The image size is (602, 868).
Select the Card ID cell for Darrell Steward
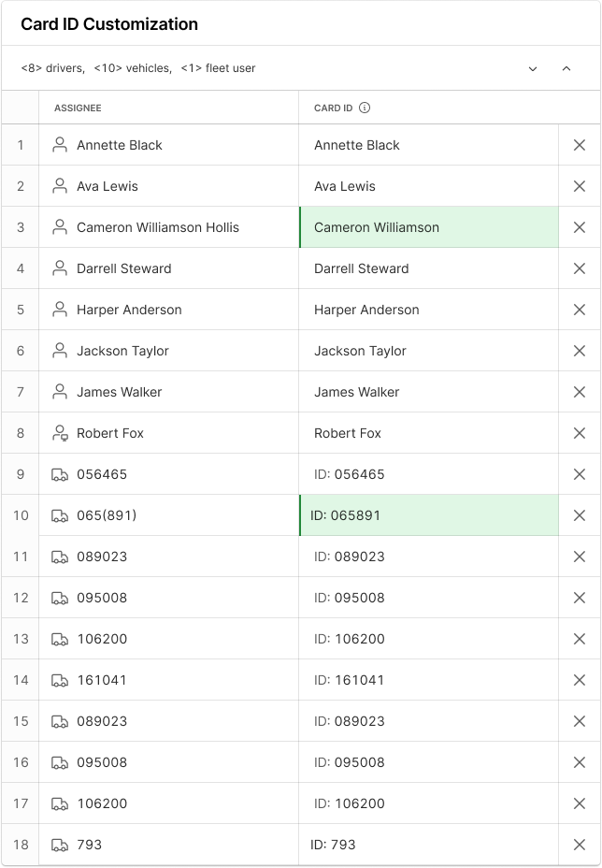pos(428,268)
